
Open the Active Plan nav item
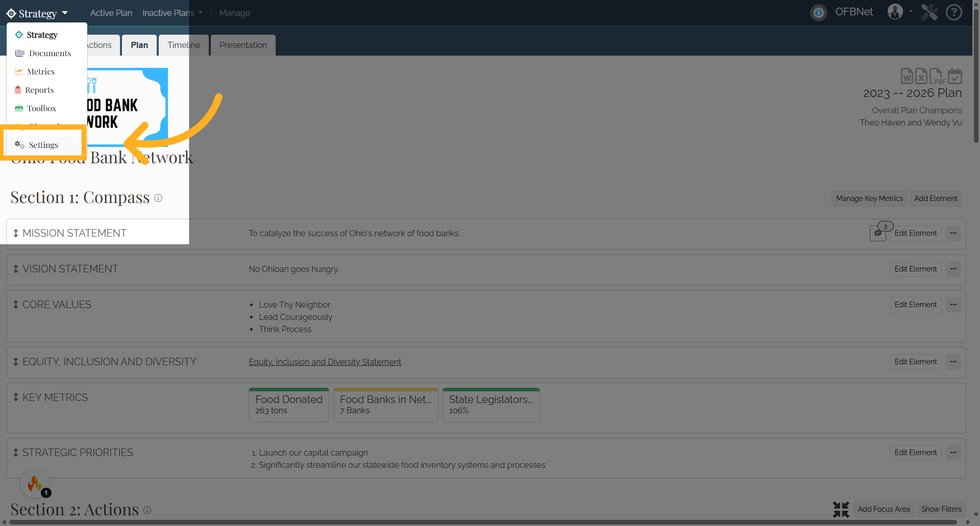click(111, 13)
